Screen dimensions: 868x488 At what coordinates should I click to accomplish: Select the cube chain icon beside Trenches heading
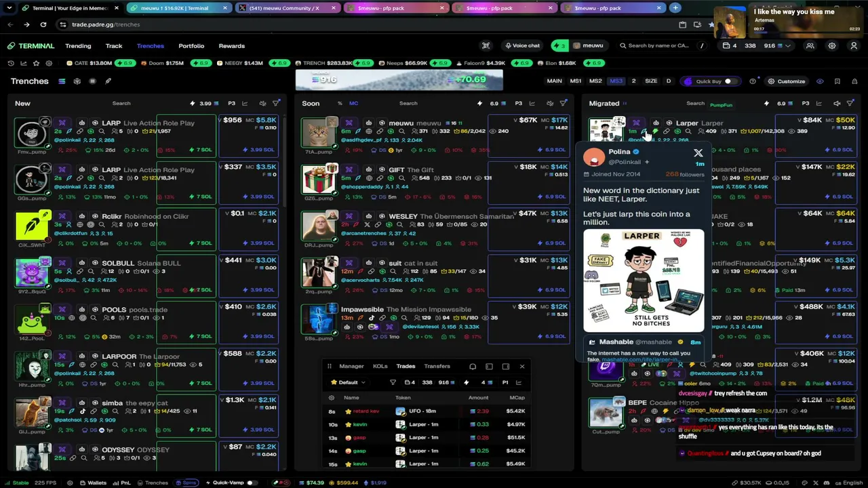pos(77,81)
